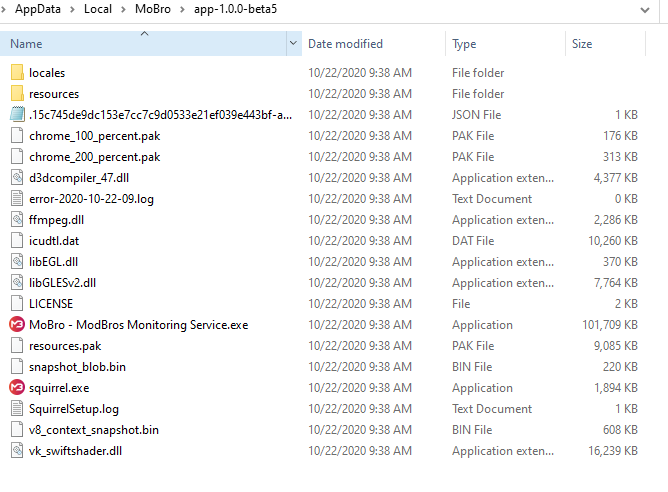Click the ffmpeg.dll file icon
The height and width of the screenshot is (492, 668).
[17, 219]
